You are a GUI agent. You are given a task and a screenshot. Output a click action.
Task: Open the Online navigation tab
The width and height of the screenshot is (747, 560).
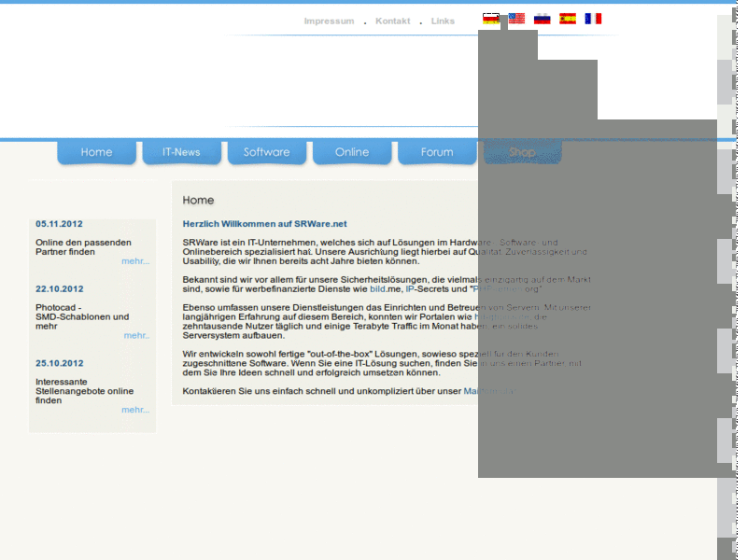click(x=352, y=152)
